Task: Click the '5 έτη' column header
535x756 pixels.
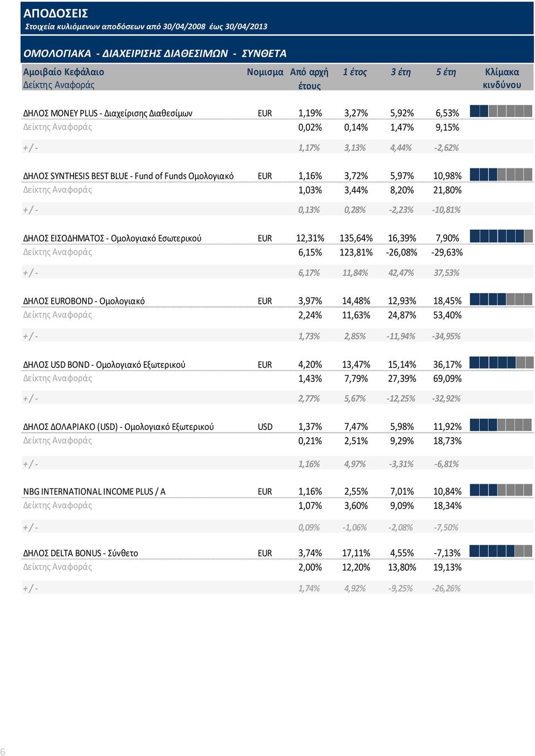Action: point(446,72)
